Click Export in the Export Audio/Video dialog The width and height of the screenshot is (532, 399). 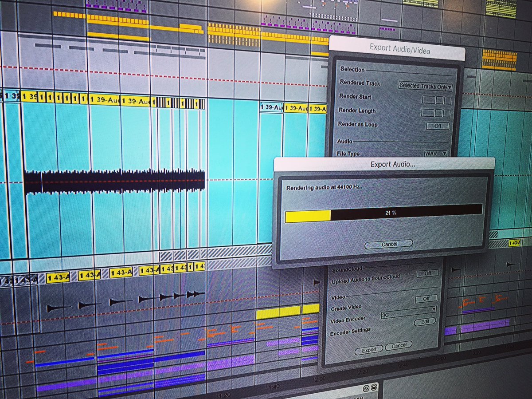click(x=369, y=350)
